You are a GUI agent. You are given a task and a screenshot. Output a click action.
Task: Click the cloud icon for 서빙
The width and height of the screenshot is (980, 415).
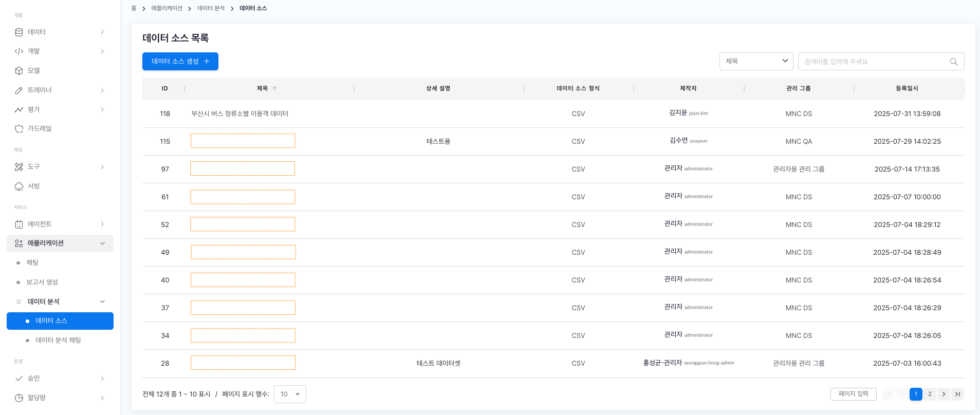click(x=19, y=186)
